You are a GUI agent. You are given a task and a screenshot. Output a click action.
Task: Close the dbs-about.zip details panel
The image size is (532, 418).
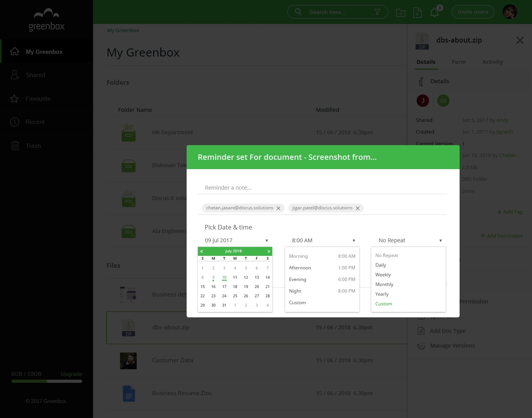[520, 40]
